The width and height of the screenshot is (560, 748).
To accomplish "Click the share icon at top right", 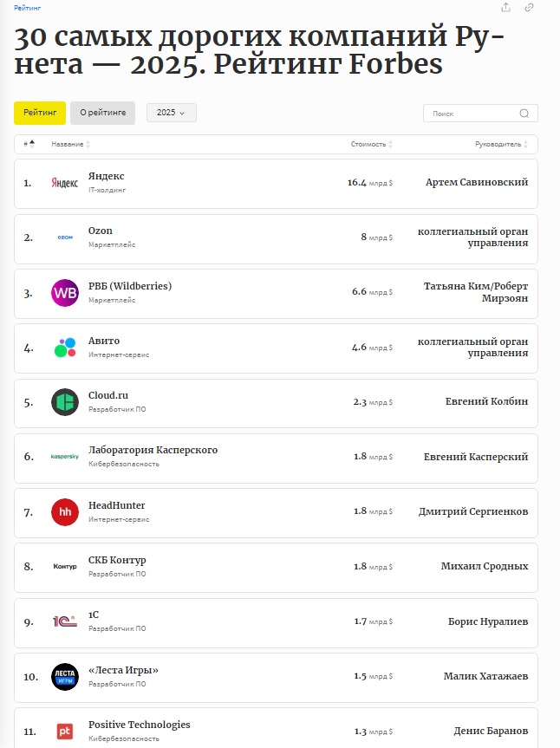I will click(506, 8).
